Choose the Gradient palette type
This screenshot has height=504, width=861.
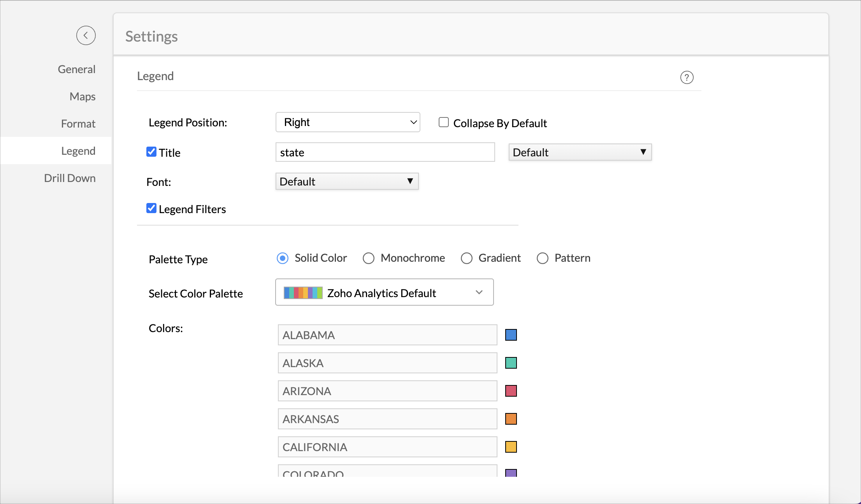coord(466,258)
